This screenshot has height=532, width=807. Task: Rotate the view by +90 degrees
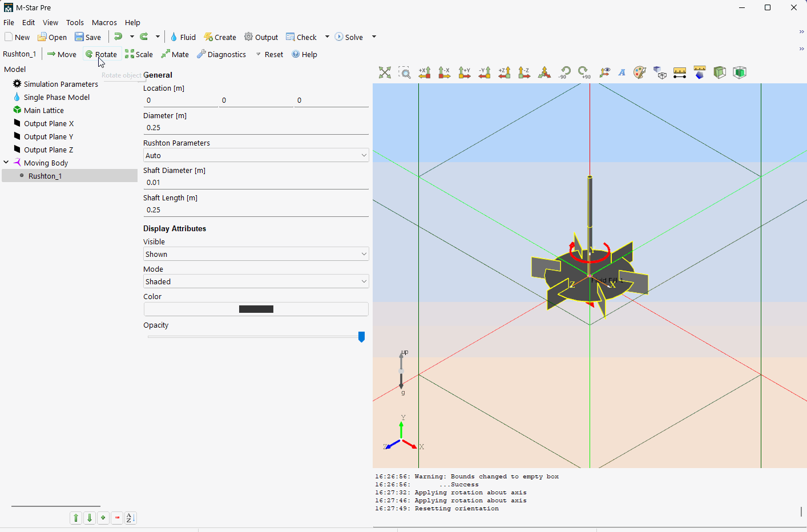click(x=584, y=72)
